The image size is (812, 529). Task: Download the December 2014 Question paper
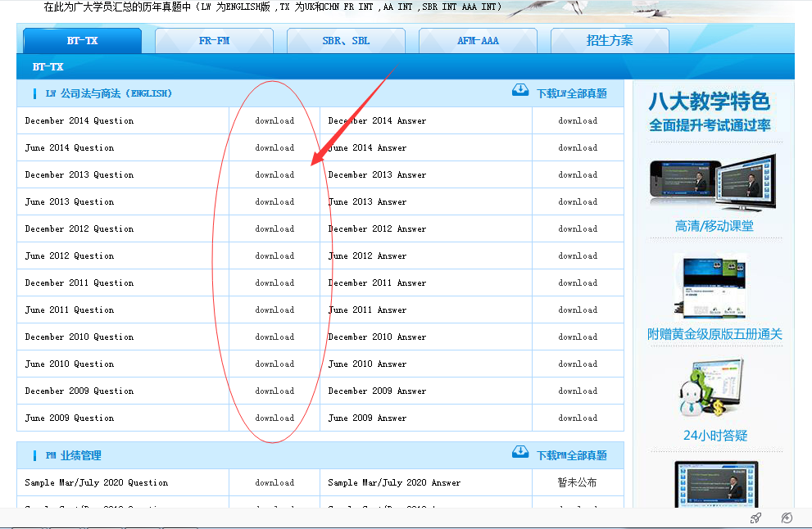point(274,121)
